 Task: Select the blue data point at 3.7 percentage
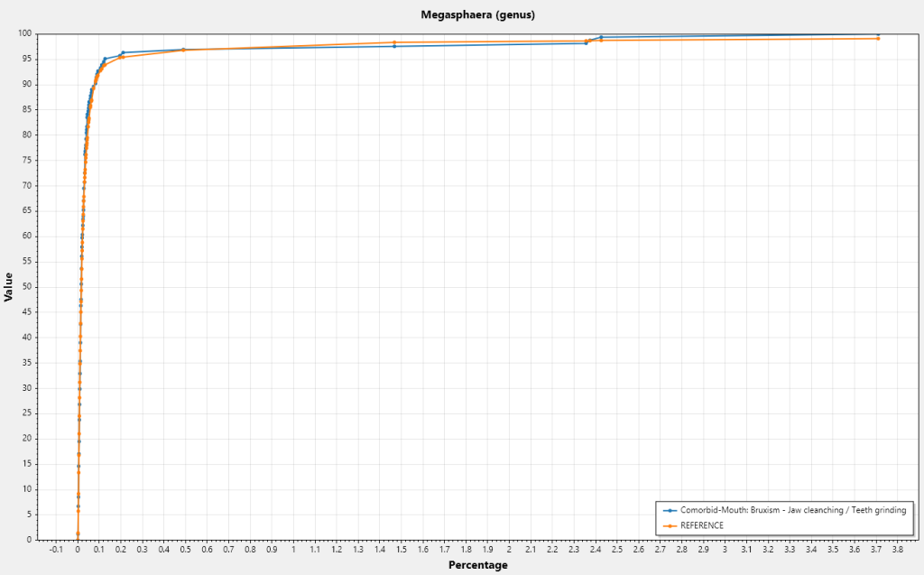point(877,34)
